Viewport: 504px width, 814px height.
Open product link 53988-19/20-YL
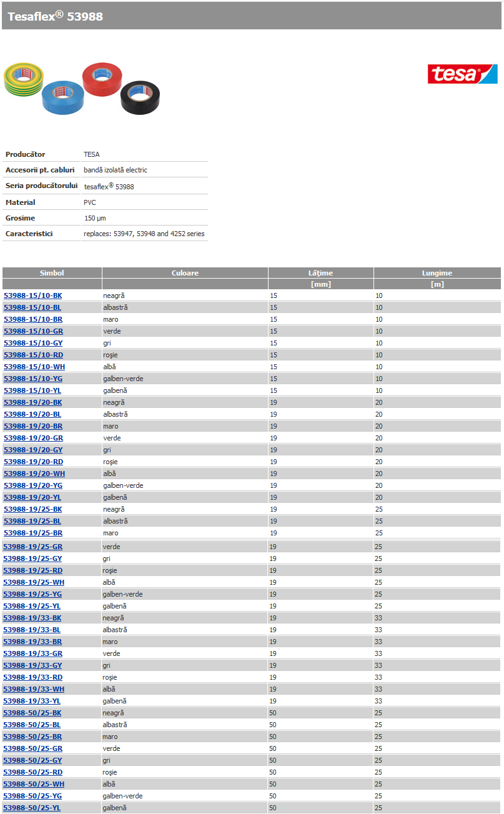(32, 497)
